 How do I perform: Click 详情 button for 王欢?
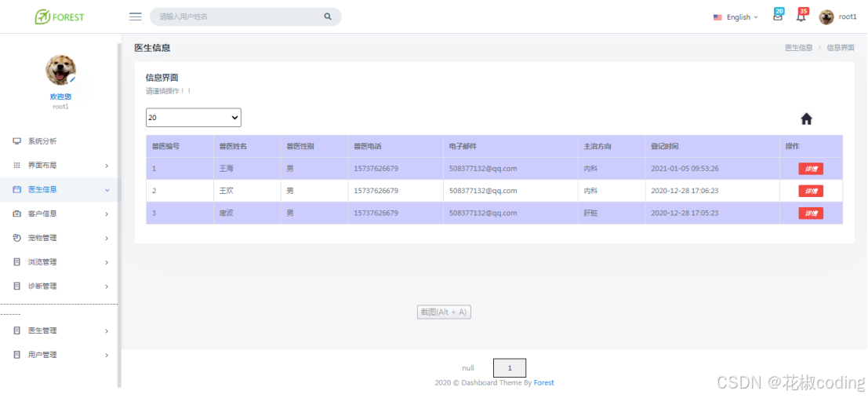811,192
